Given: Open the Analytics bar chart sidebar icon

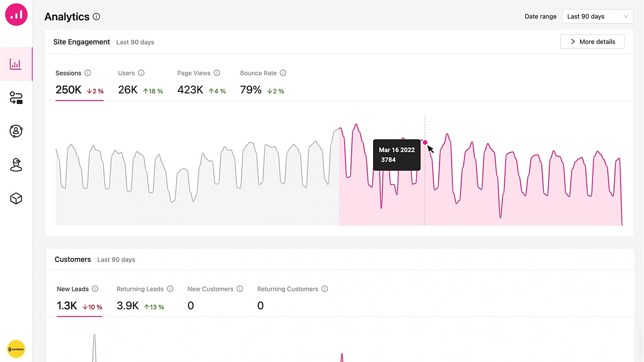Looking at the screenshot, I should click(x=16, y=64).
